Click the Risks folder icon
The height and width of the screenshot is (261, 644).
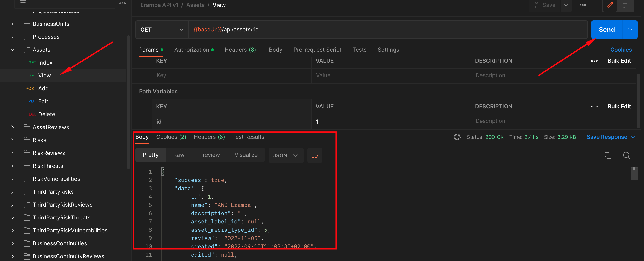[x=27, y=140]
